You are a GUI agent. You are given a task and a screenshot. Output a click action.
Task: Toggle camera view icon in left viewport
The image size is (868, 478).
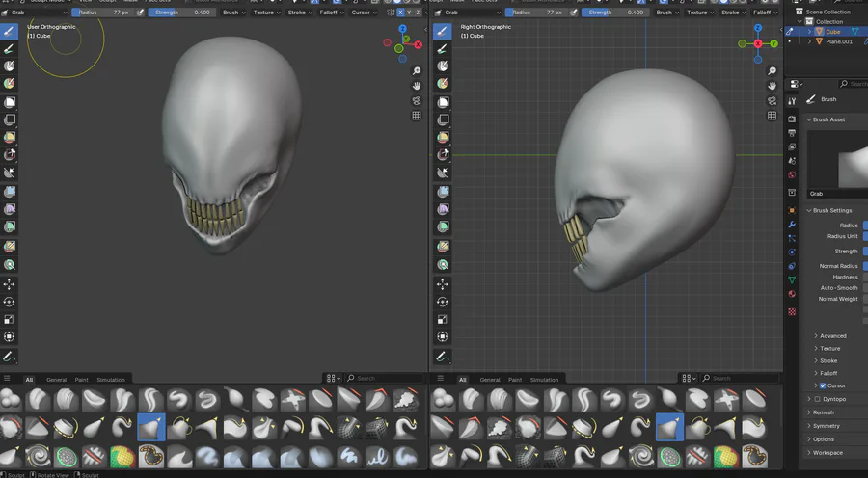pos(417,101)
